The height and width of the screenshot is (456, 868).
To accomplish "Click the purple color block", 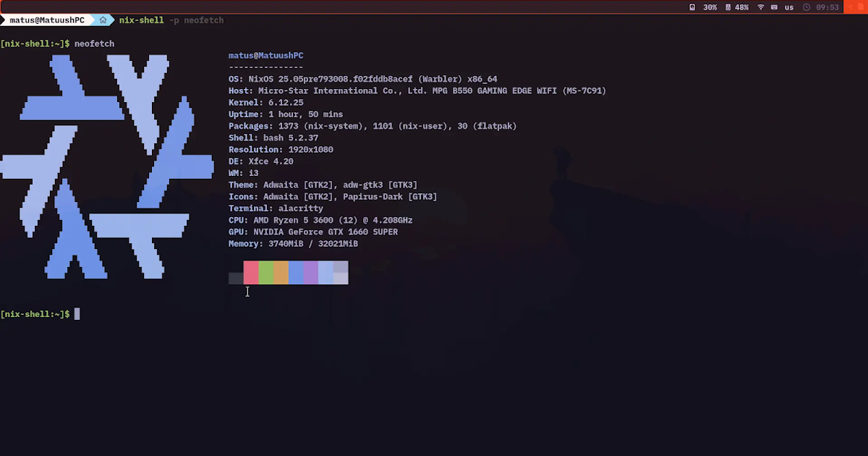I will coord(311,272).
